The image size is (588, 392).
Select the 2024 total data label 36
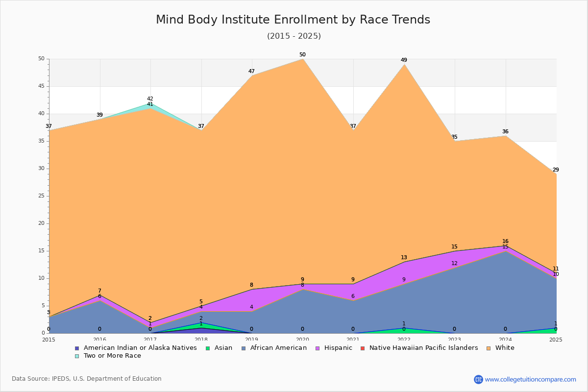point(505,132)
